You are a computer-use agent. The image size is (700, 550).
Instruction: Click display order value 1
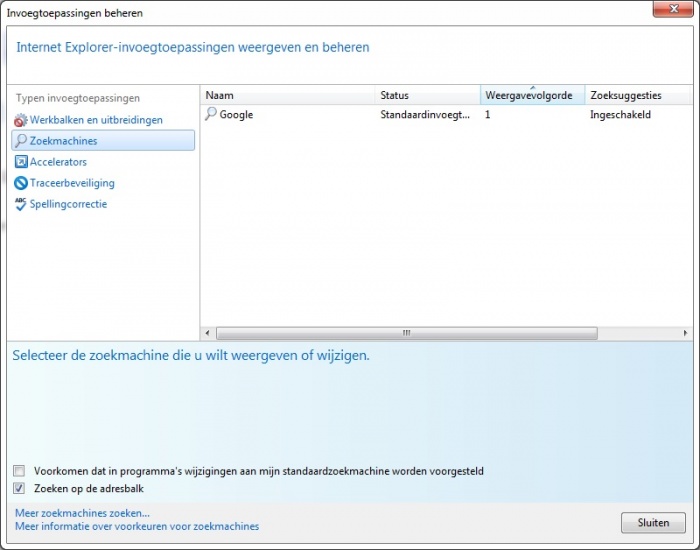point(488,115)
